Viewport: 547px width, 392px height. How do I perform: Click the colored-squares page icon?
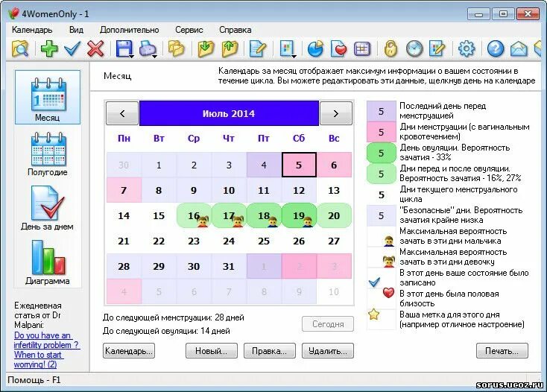pos(286,48)
